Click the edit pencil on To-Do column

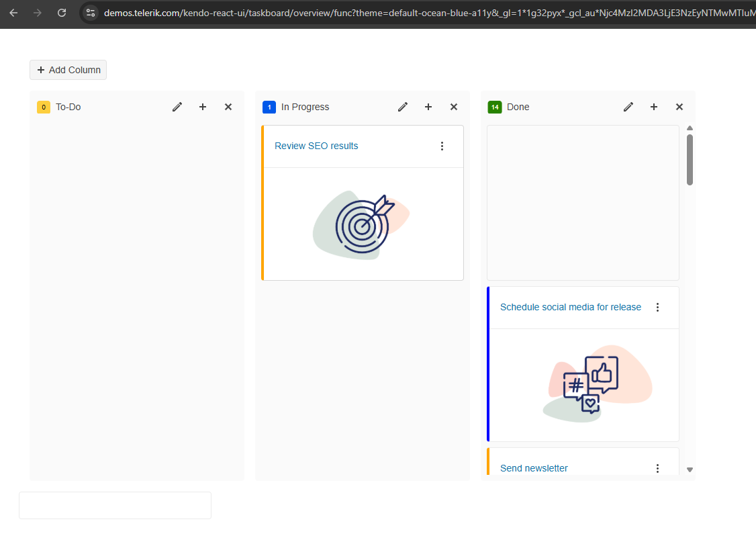coord(177,107)
